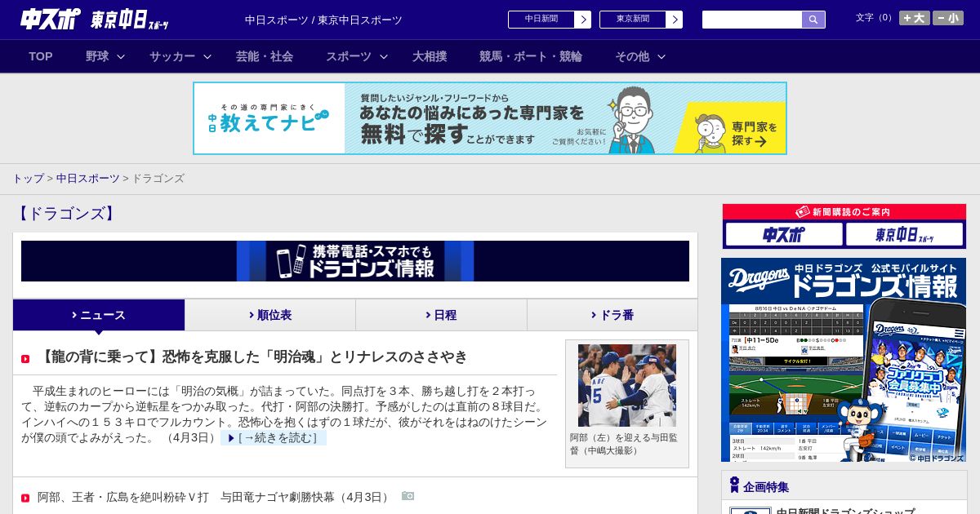Click the 中スポ logo in the header
This screenshot has width=980, height=514.
coord(51,19)
